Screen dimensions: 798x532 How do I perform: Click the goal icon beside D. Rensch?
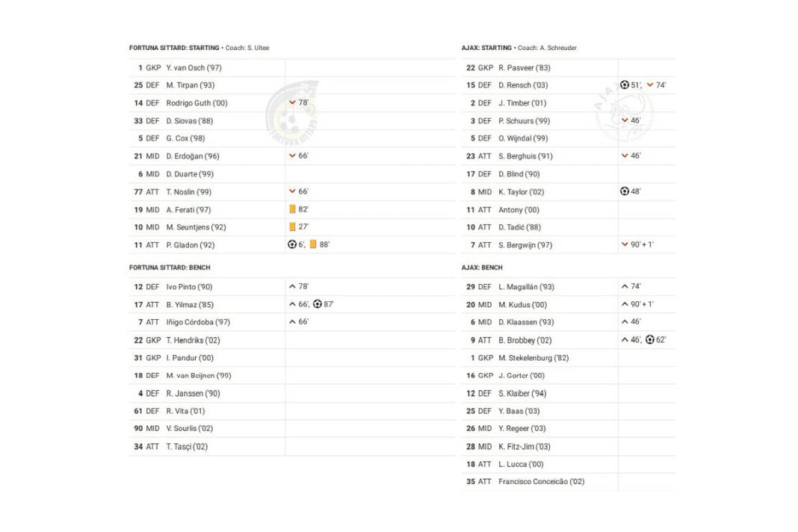point(625,85)
